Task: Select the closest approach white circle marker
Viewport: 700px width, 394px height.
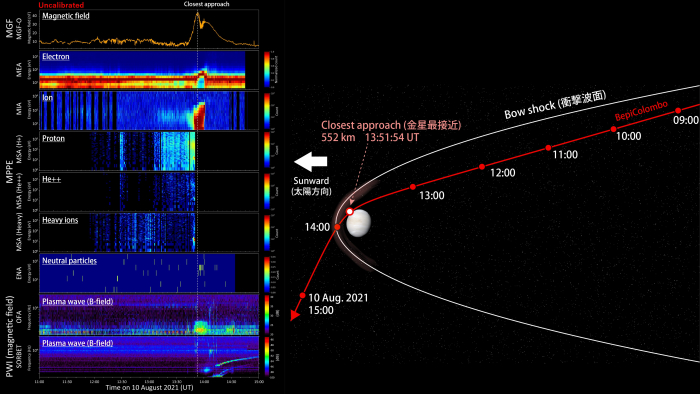Action: pos(350,212)
